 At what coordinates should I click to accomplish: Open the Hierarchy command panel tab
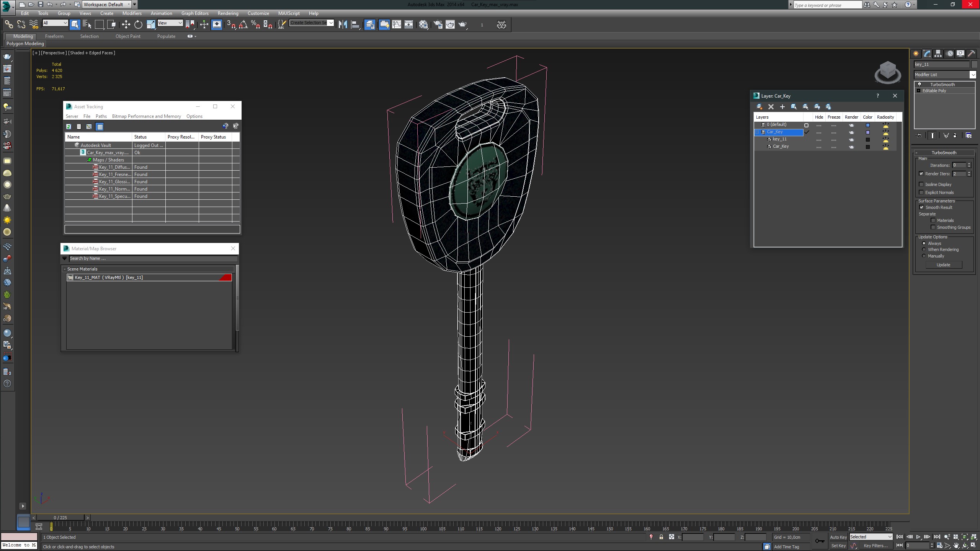[938, 54]
